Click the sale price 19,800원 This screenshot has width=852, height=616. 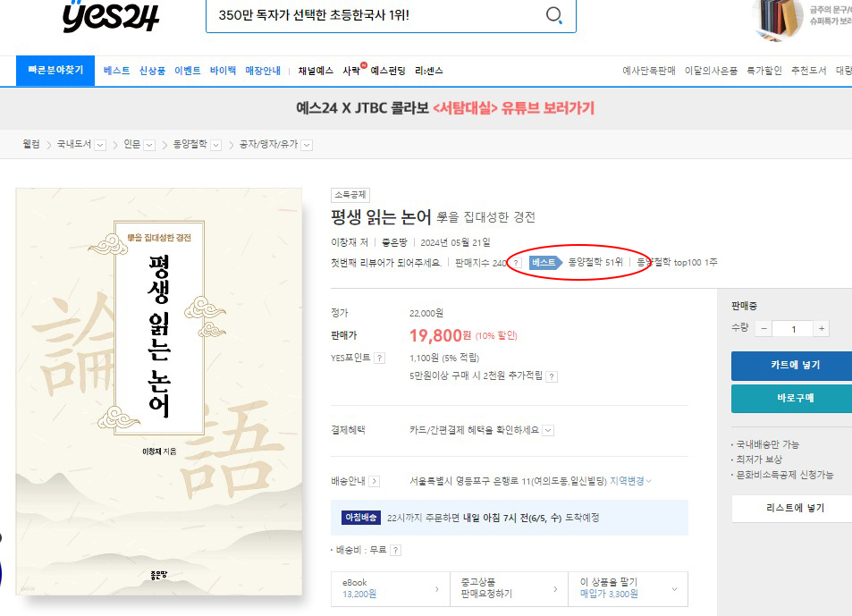(440, 335)
